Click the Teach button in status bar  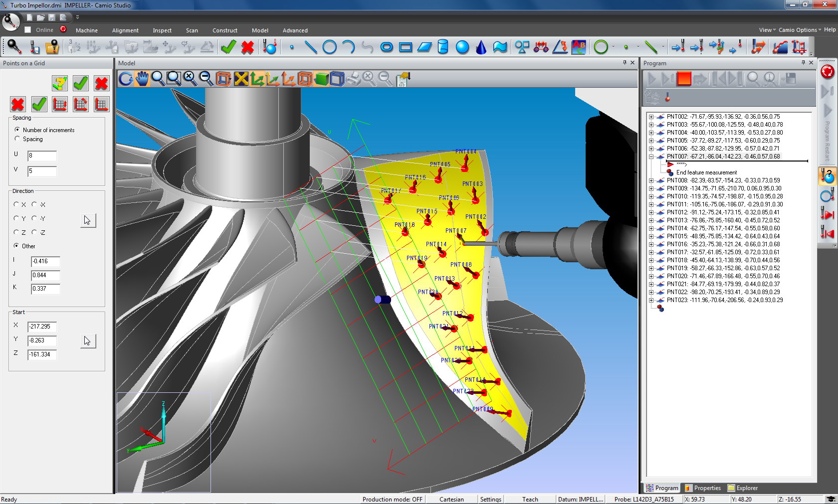(530, 499)
